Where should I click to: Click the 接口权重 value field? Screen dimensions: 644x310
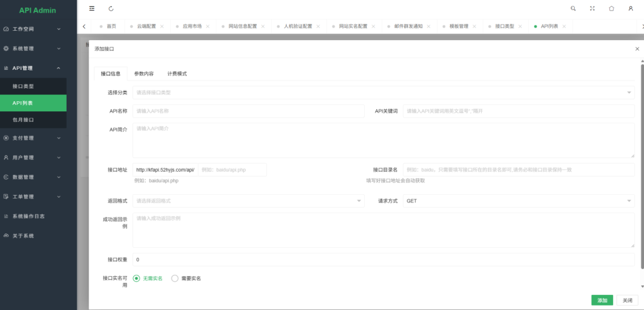[384, 260]
